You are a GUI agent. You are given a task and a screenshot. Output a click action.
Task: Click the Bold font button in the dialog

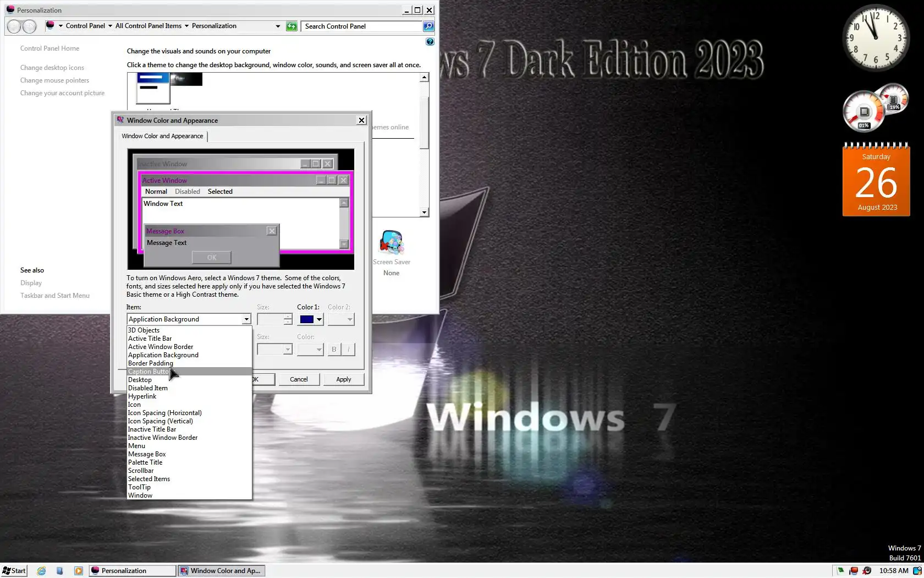[334, 349]
